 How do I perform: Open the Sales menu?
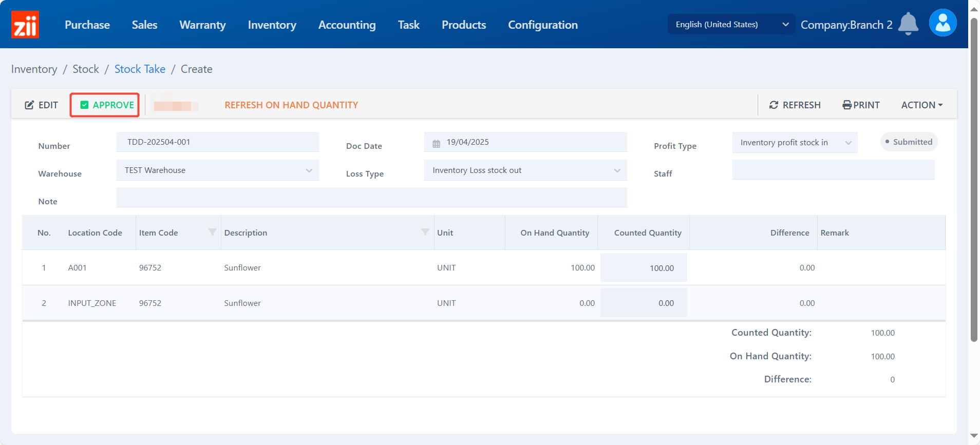tap(144, 25)
